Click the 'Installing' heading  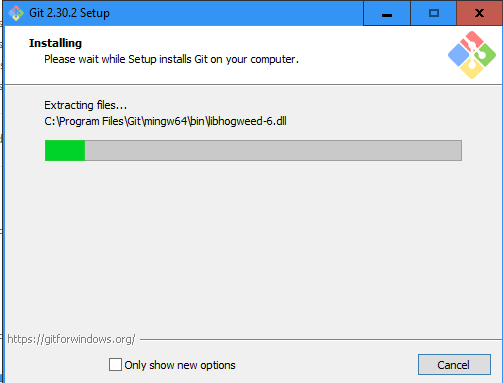click(x=55, y=43)
